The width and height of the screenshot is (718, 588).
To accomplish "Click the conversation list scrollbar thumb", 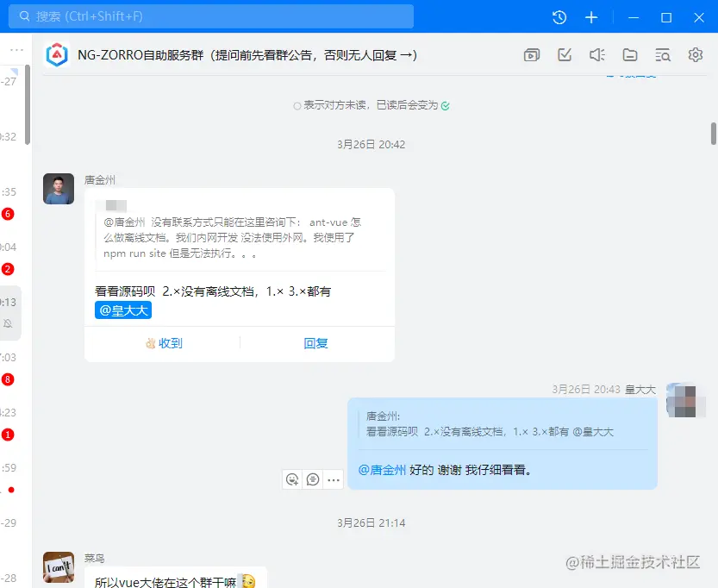I will (x=28, y=104).
